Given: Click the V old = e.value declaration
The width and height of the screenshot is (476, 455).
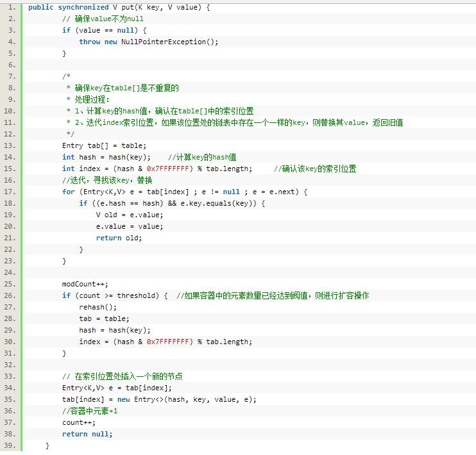Looking at the screenshot, I should 130,215.
